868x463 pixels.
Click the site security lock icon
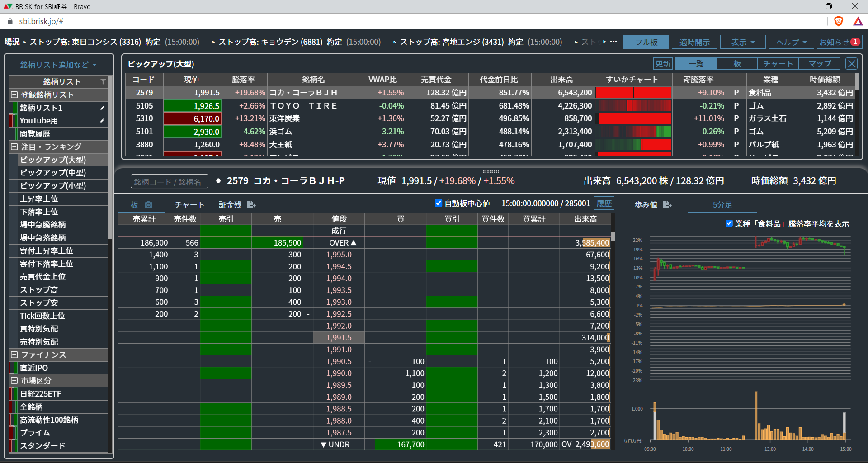click(9, 21)
